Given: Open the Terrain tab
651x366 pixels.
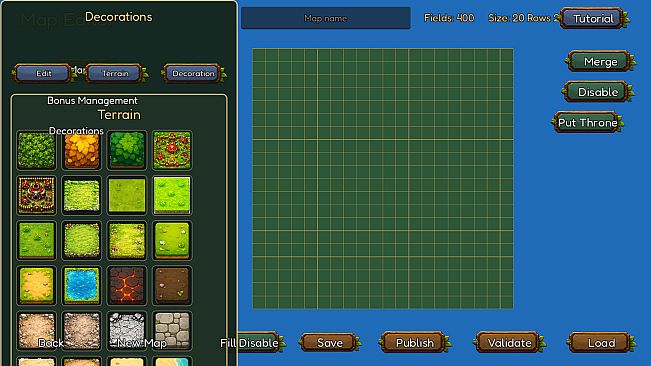Looking at the screenshot, I should click(115, 73).
